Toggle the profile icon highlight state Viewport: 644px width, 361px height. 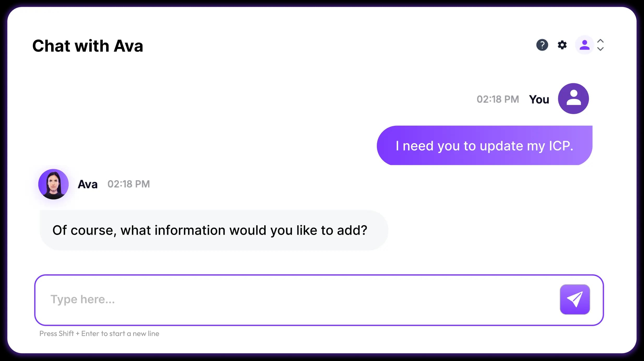584,45
